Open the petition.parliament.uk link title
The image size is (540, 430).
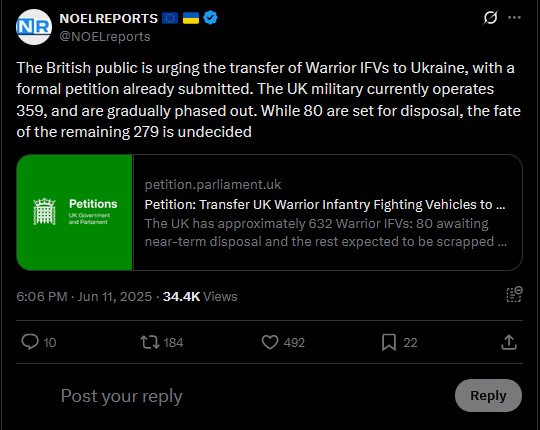(x=325, y=204)
